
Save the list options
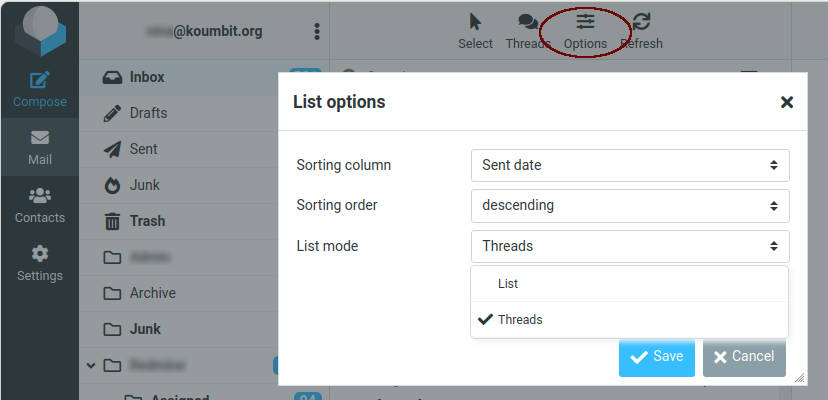click(x=656, y=357)
